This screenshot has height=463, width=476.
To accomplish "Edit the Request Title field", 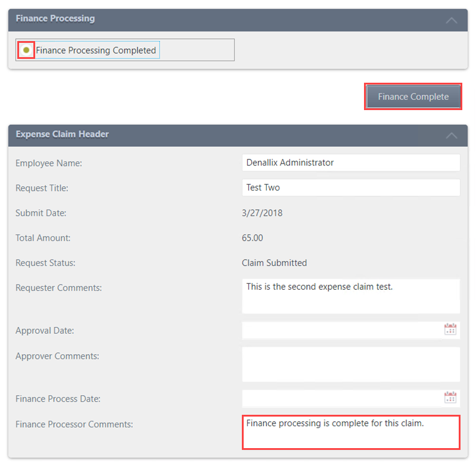I will pyautogui.click(x=351, y=187).
